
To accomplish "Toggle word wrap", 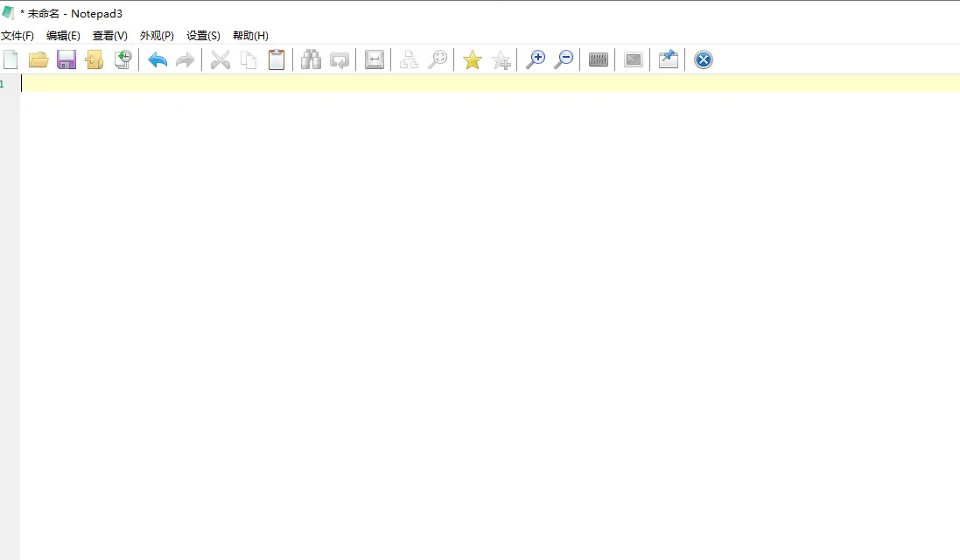I will pyautogui.click(x=374, y=59).
